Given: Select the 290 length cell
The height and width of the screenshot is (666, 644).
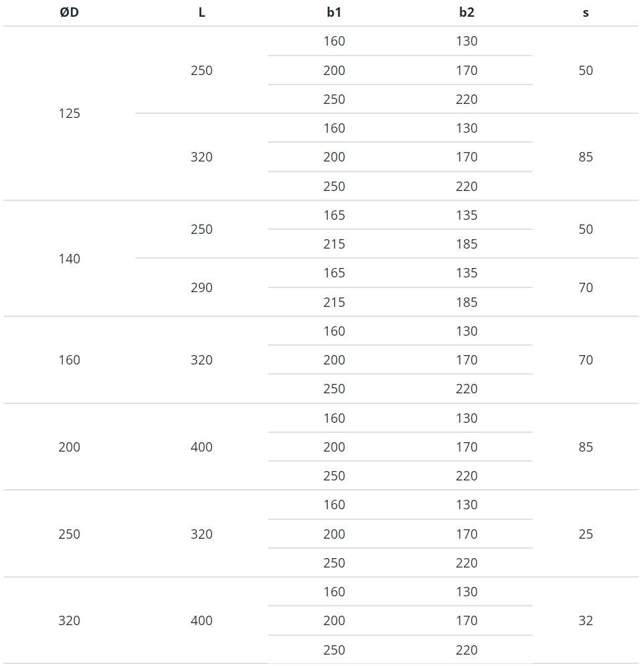Looking at the screenshot, I should pos(202,287).
